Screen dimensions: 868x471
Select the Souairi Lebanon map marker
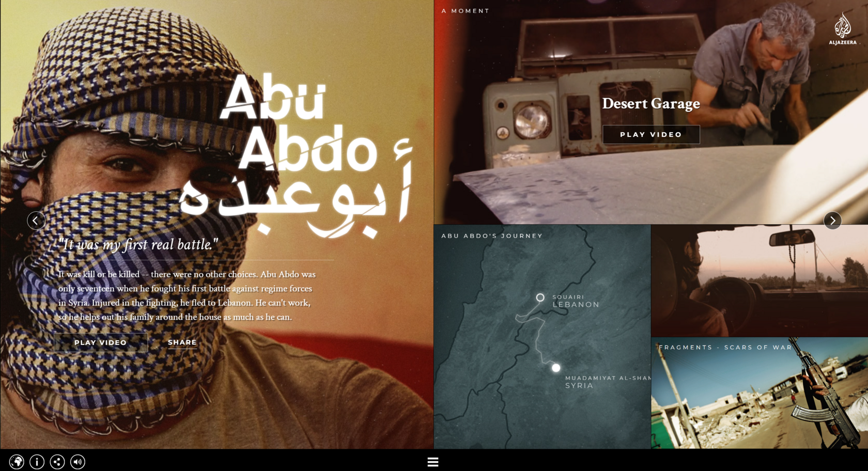(x=540, y=297)
